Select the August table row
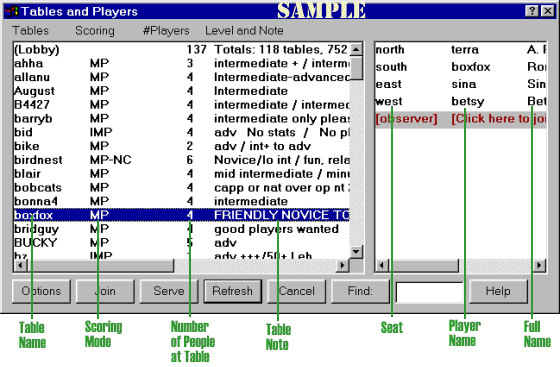This screenshot has width=560, height=367. (181, 91)
